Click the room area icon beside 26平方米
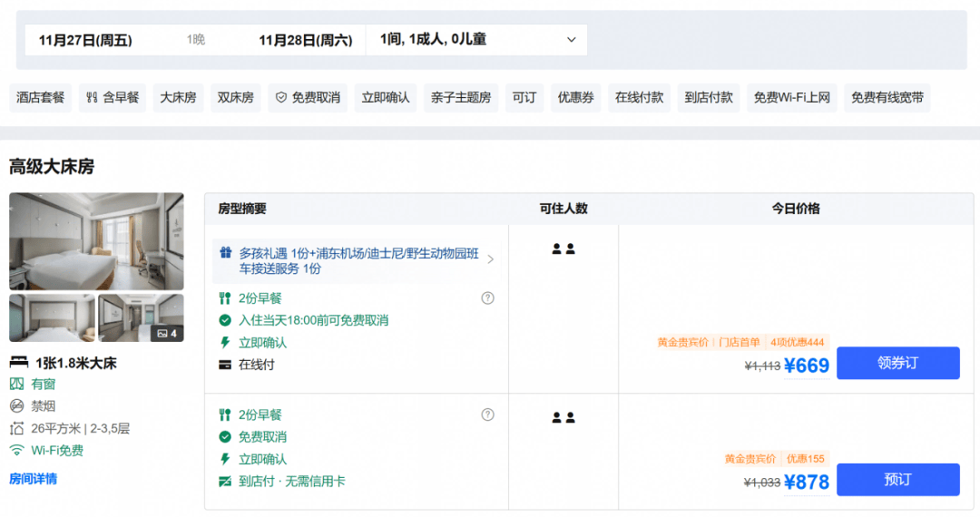 [x=17, y=428]
